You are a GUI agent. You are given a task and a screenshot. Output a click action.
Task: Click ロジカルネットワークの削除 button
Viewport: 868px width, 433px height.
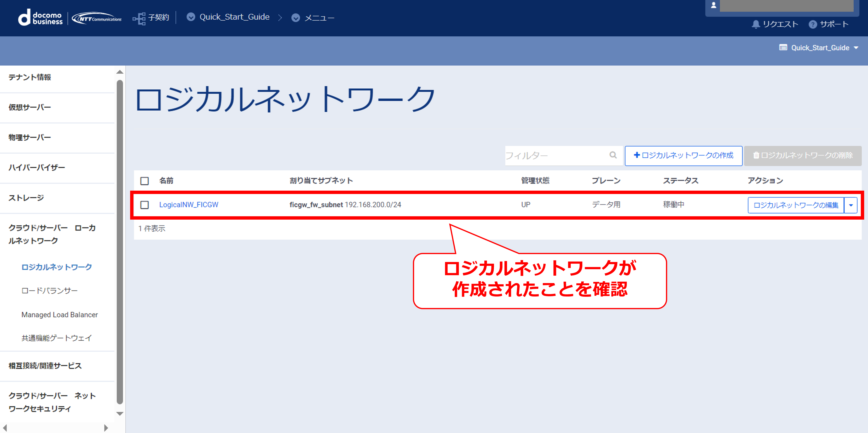click(x=803, y=156)
